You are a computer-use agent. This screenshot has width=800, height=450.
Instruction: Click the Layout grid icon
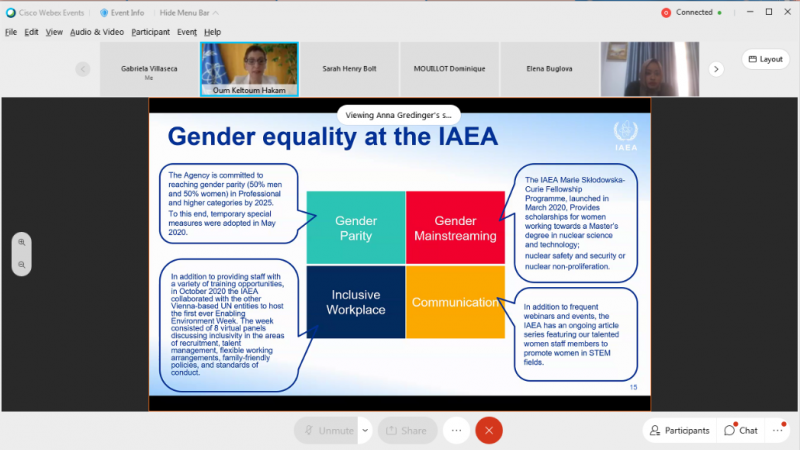[x=753, y=59]
